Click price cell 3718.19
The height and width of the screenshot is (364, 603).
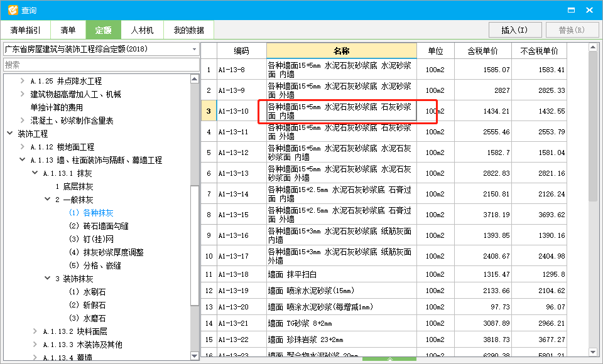click(x=483, y=215)
